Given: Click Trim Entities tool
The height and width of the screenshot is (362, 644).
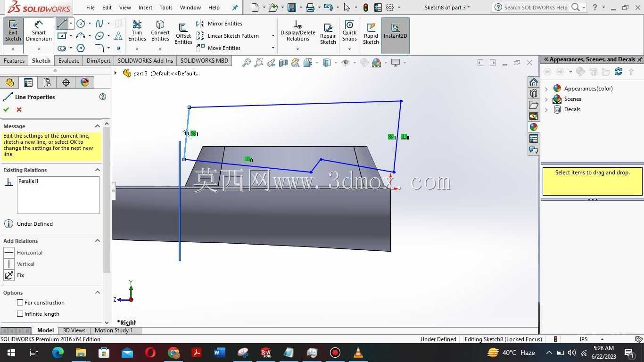Looking at the screenshot, I should click(137, 32).
